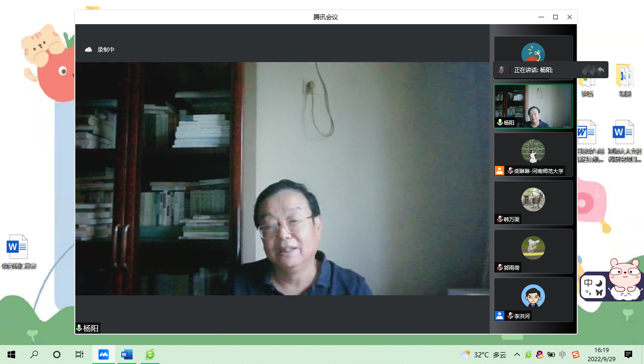
Task: Open Tencent Meeting from the taskbar
Action: (x=103, y=355)
